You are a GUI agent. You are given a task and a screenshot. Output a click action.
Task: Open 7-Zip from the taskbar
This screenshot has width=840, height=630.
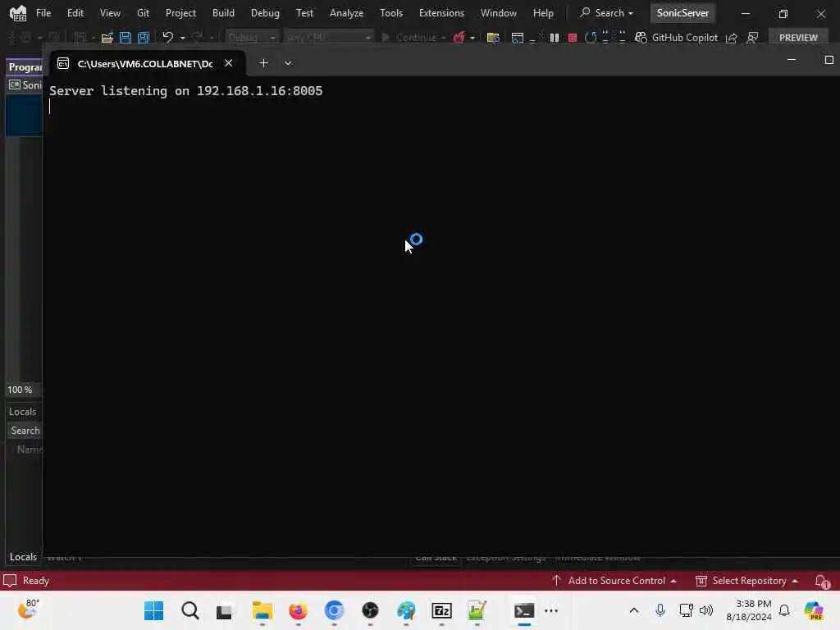coord(441,610)
